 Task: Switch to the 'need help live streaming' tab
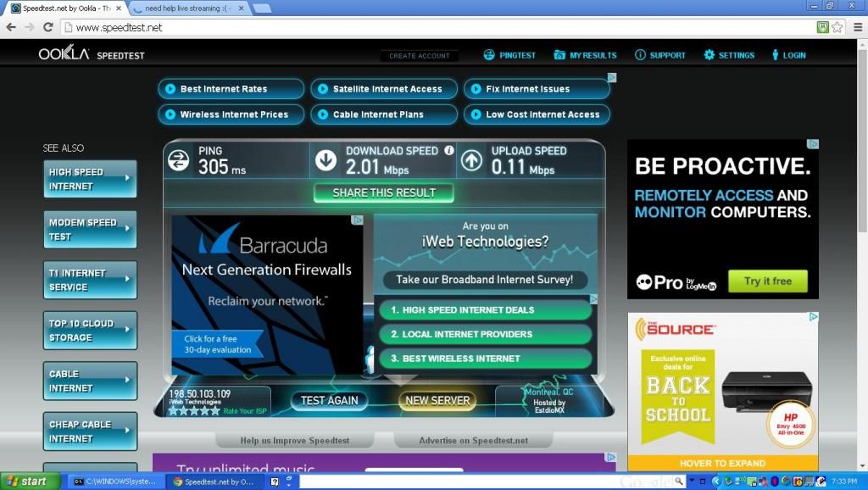click(x=189, y=8)
